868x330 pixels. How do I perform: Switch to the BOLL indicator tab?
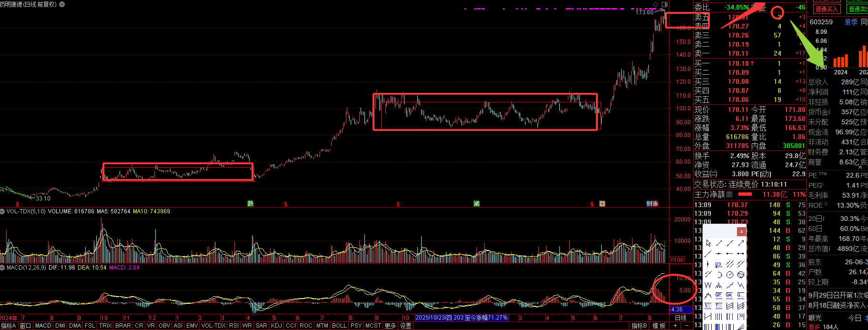339,326
